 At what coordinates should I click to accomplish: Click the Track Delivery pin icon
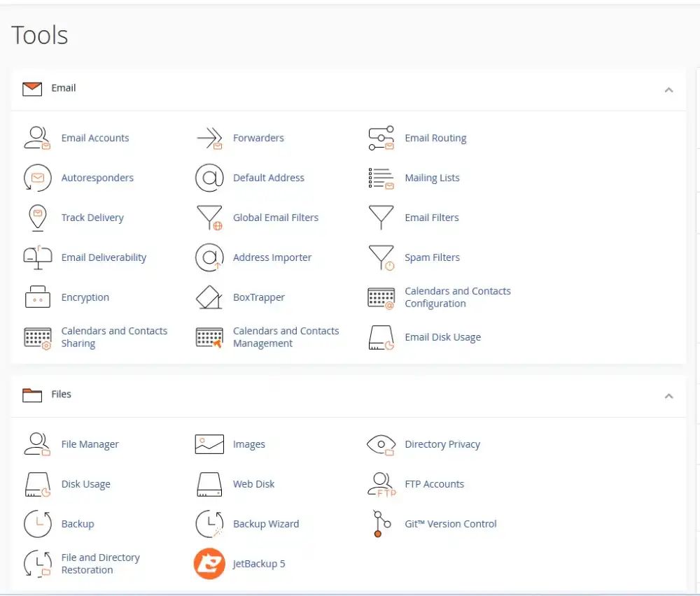click(x=37, y=217)
